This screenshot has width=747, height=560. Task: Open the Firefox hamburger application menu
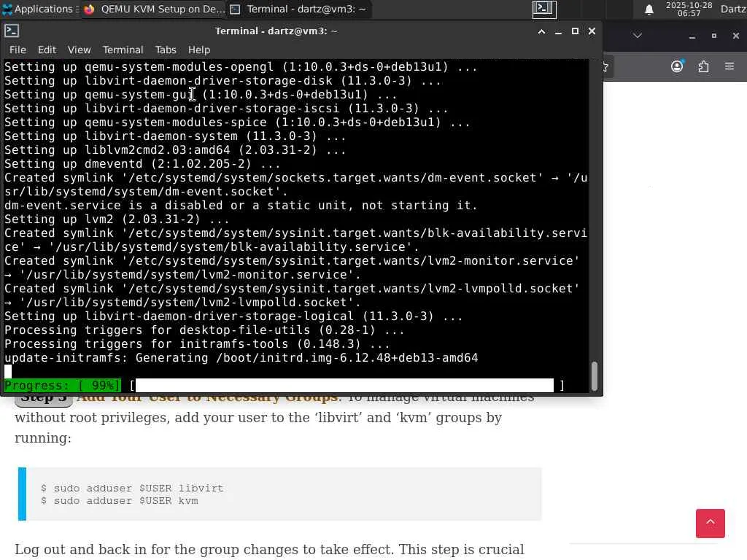[729, 66]
